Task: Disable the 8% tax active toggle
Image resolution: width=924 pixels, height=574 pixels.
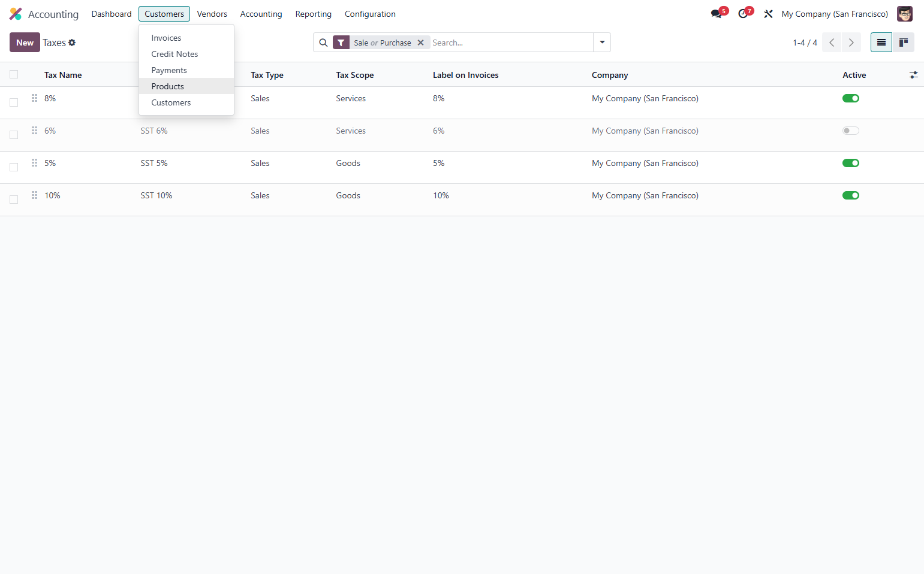Action: [x=851, y=98]
